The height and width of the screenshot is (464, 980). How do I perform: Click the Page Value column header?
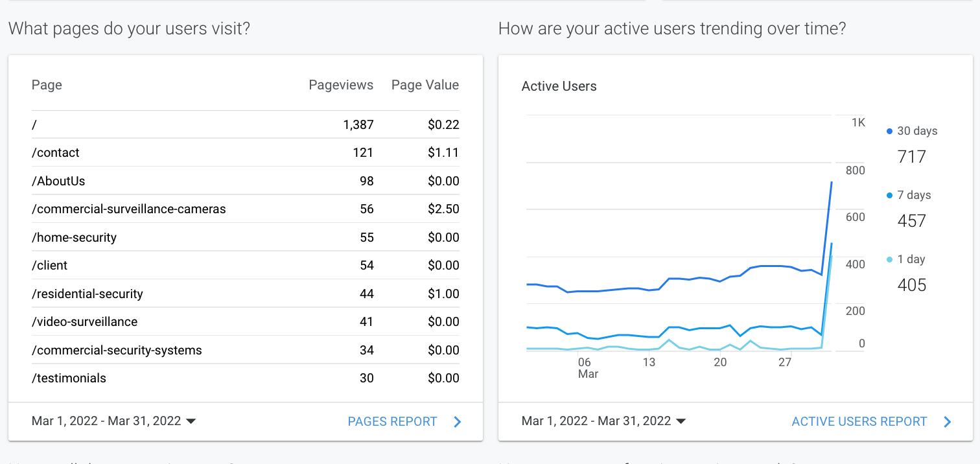click(x=425, y=85)
